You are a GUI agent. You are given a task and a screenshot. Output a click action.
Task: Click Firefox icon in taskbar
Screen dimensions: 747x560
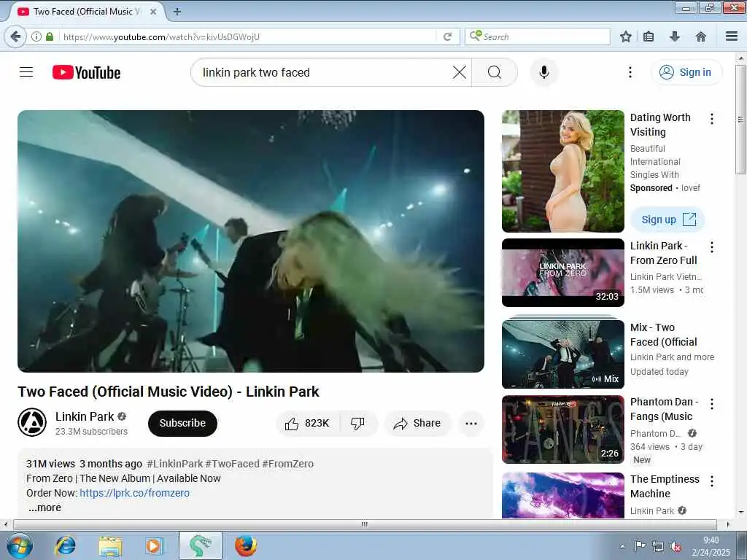point(246,545)
